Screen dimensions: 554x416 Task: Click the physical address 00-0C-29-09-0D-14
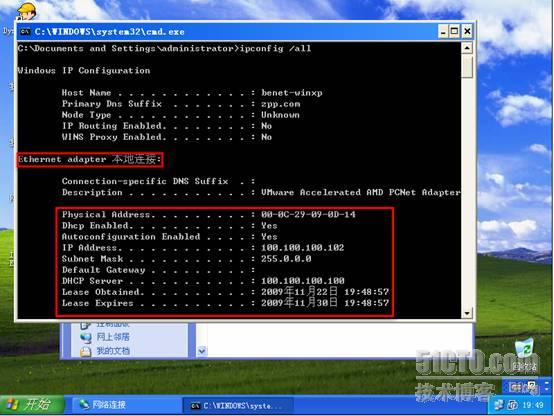(x=308, y=214)
